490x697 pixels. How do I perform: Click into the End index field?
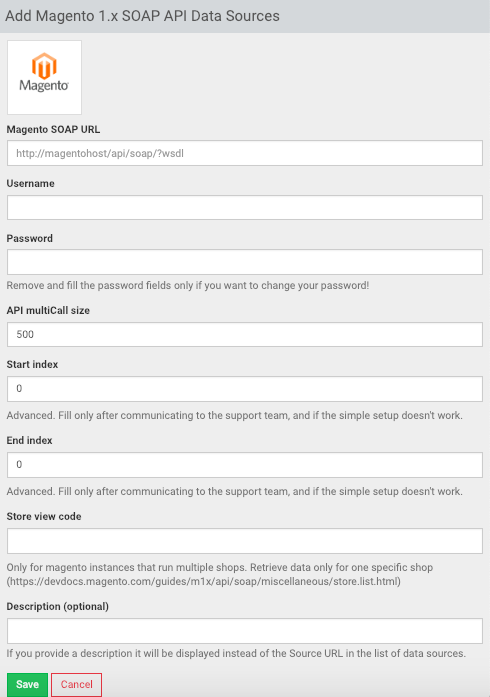pos(245,465)
